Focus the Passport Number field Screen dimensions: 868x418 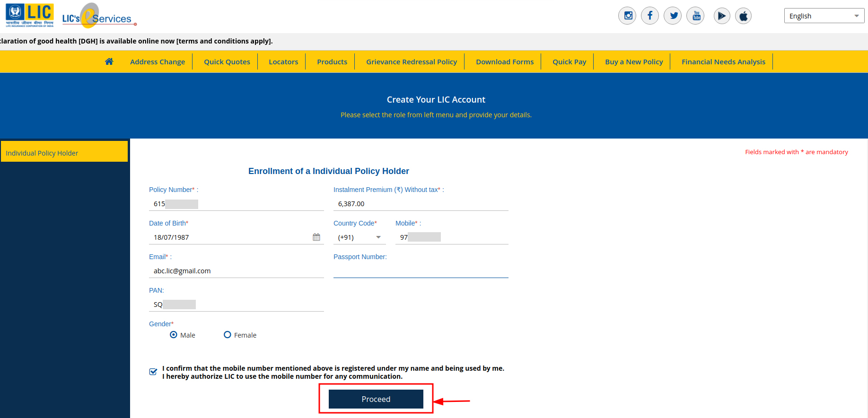(421, 271)
